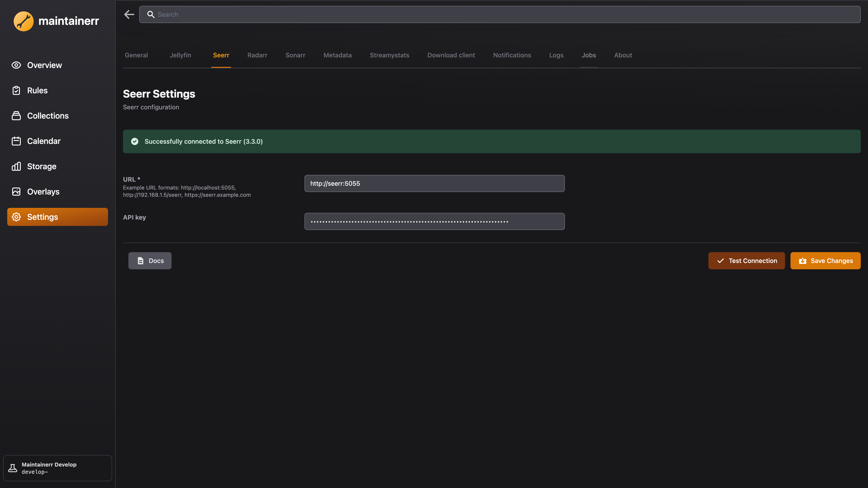
Task: Click the Overlays image icon
Action: pyautogui.click(x=16, y=191)
